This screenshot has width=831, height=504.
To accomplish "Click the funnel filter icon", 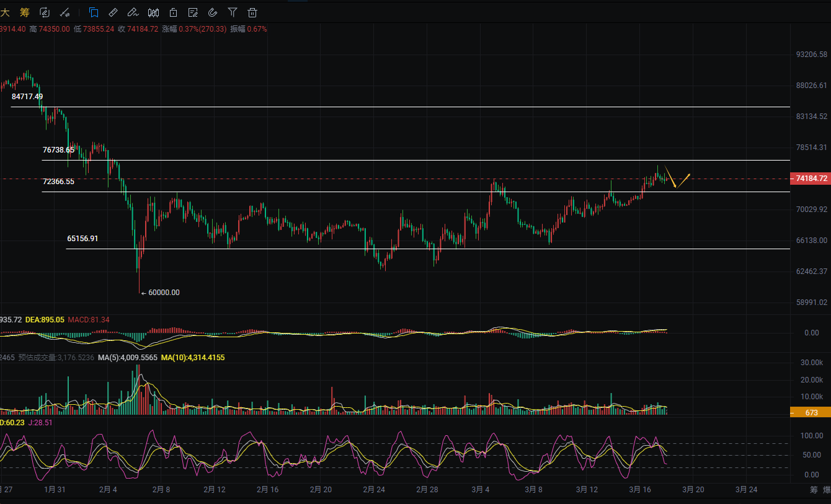I will pyautogui.click(x=233, y=12).
